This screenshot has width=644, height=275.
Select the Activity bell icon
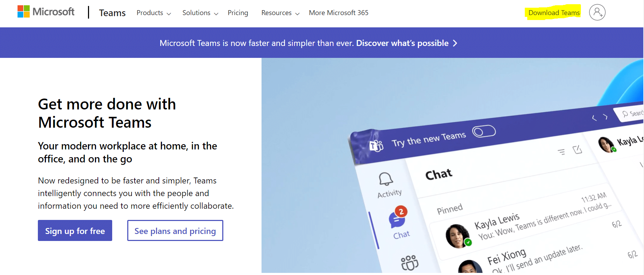click(386, 179)
